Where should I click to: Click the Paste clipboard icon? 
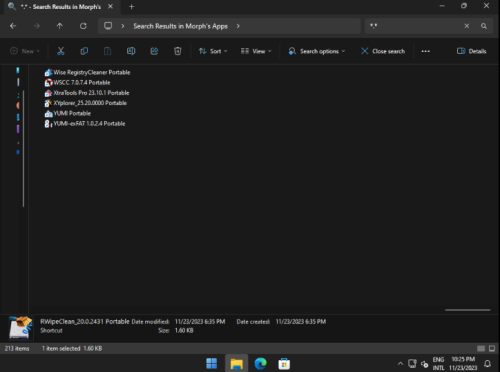(108, 51)
